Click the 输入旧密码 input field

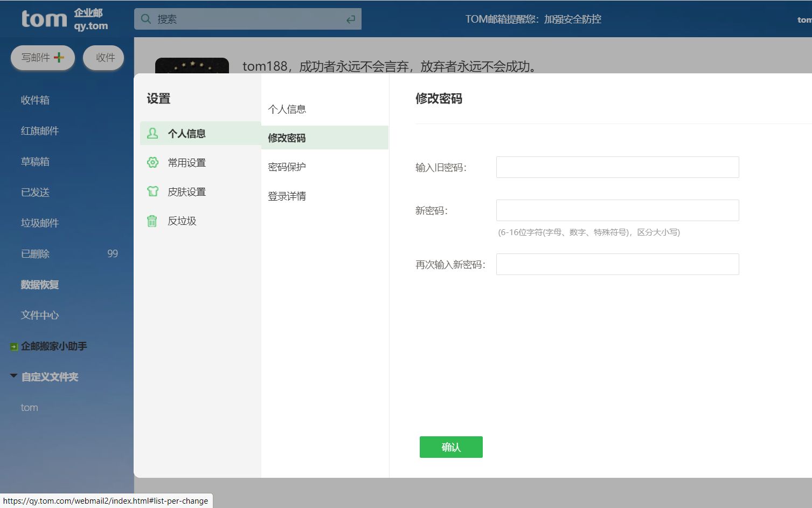point(617,167)
